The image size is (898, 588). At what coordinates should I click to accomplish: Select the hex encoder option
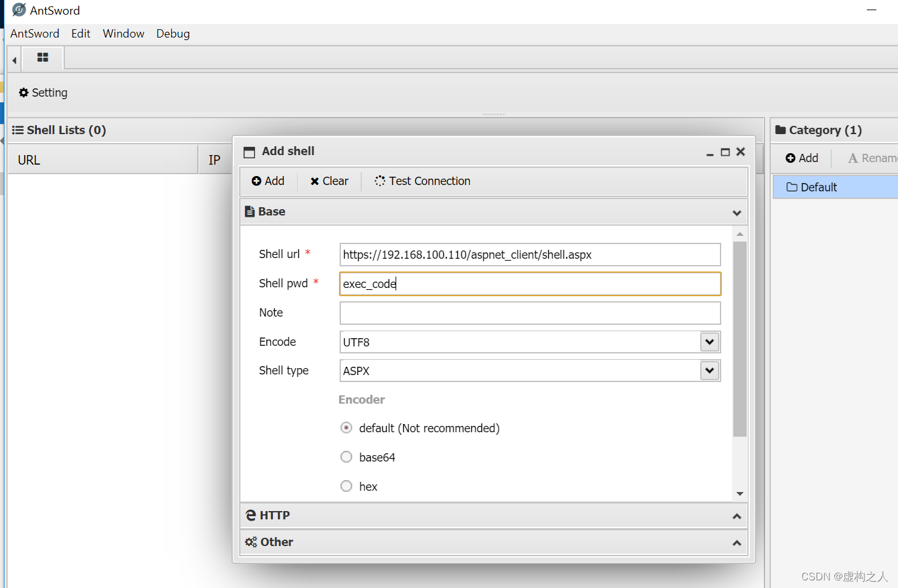347,486
